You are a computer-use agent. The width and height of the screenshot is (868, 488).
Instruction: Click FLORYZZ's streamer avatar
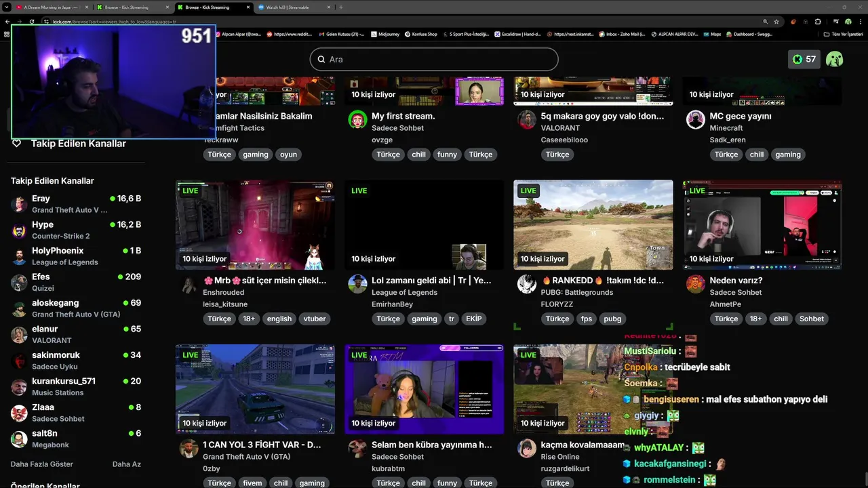tap(527, 284)
